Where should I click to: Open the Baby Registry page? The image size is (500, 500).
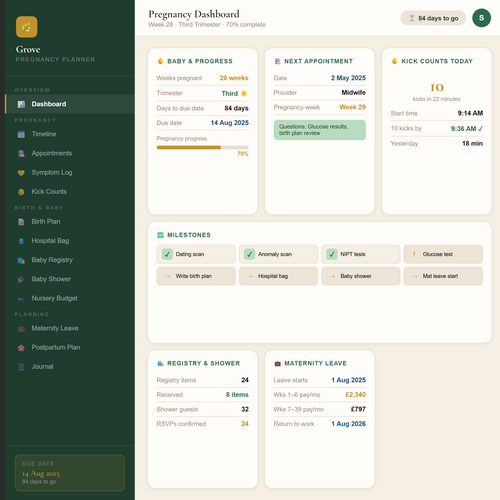pyautogui.click(x=70, y=260)
